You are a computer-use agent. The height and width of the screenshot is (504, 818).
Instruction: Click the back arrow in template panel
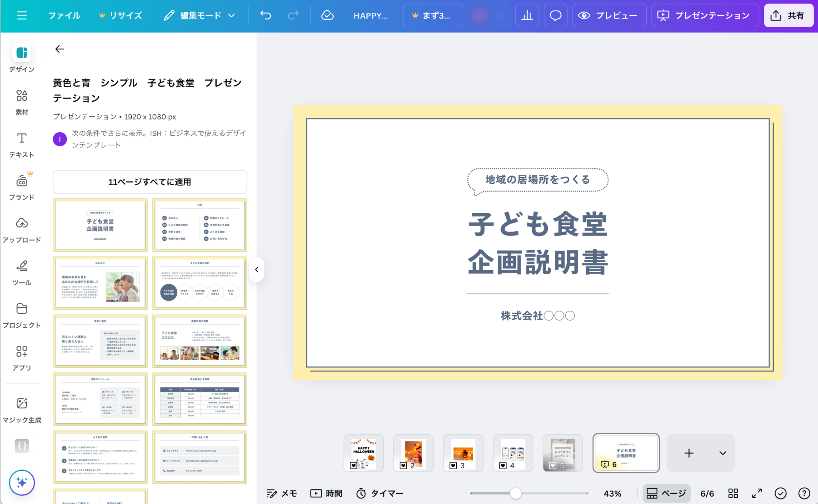click(x=60, y=49)
